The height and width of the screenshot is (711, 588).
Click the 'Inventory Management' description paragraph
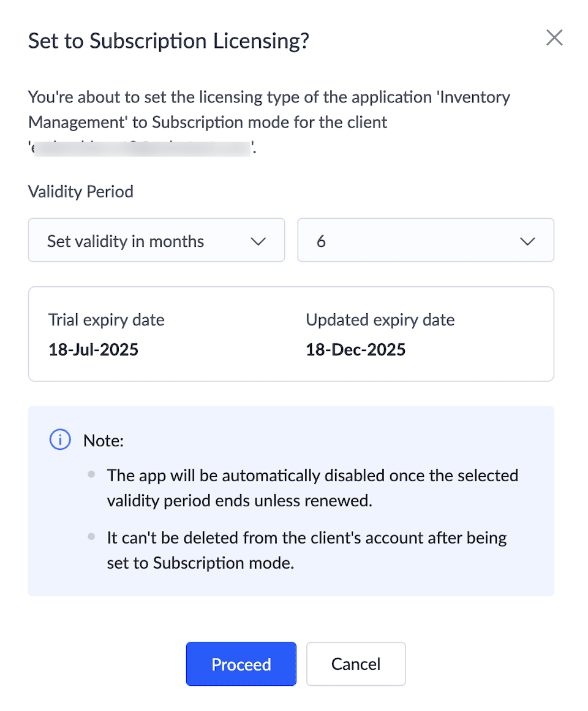point(269,110)
